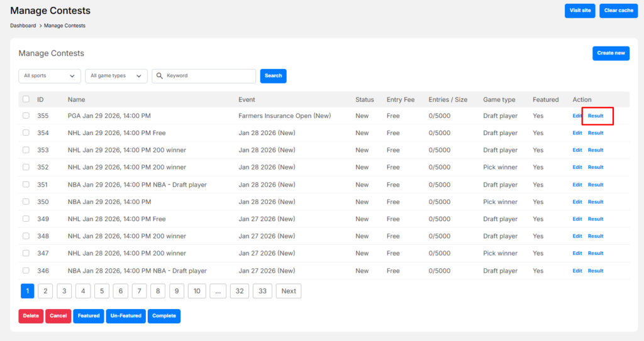The image size is (644, 341).
Task: Tick the checkbox for contest ID 355
Action: (26, 116)
